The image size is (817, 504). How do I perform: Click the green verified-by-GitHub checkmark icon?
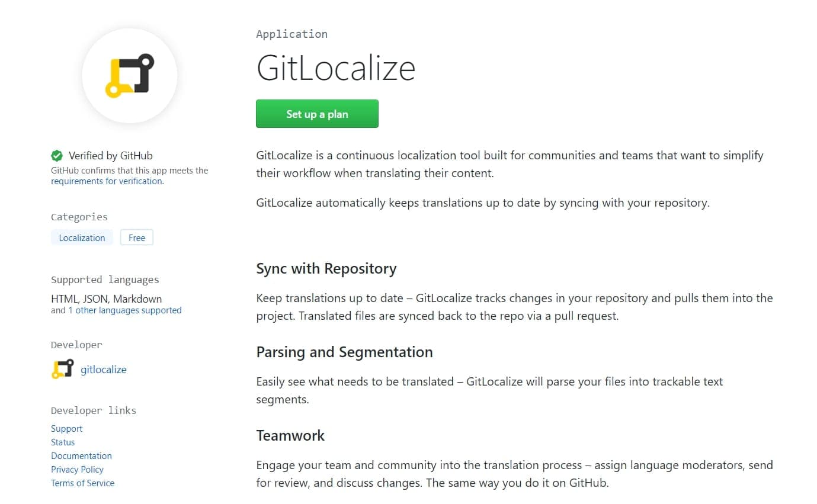57,155
